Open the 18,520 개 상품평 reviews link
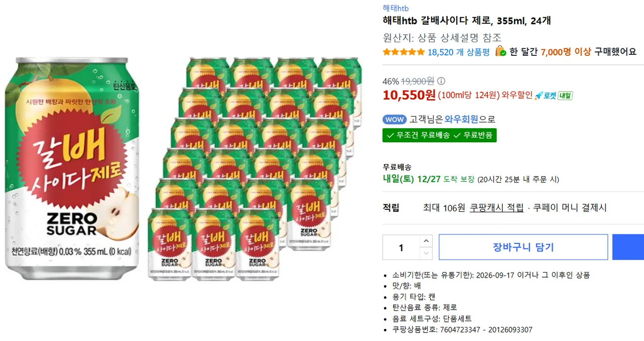 click(458, 52)
